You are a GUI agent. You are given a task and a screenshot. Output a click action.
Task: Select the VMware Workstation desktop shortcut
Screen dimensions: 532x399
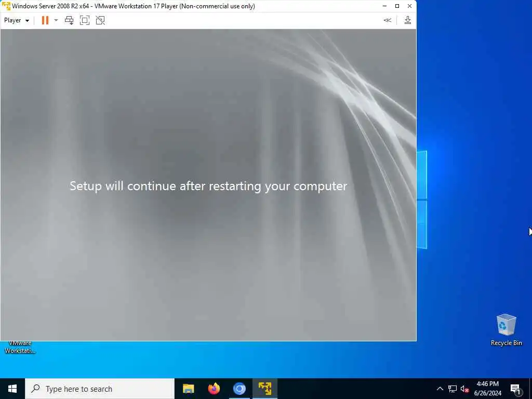(x=20, y=347)
